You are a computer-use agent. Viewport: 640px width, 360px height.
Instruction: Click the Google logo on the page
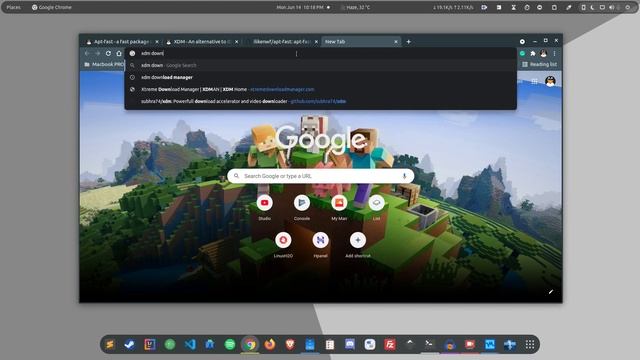pos(321,139)
